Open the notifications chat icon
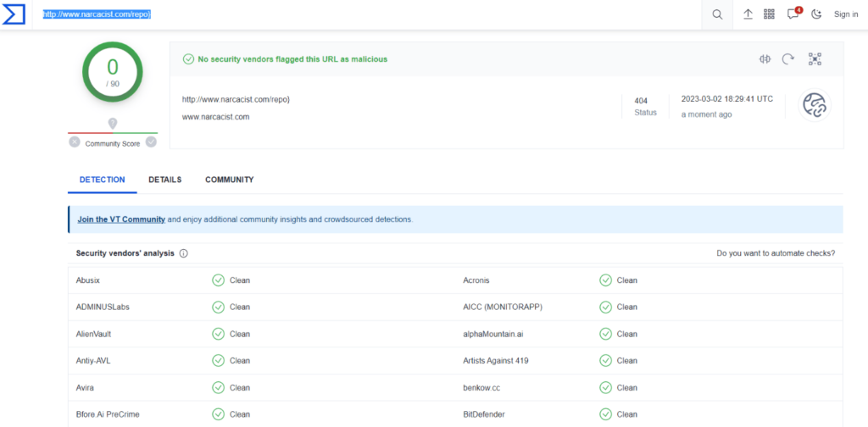 click(793, 14)
